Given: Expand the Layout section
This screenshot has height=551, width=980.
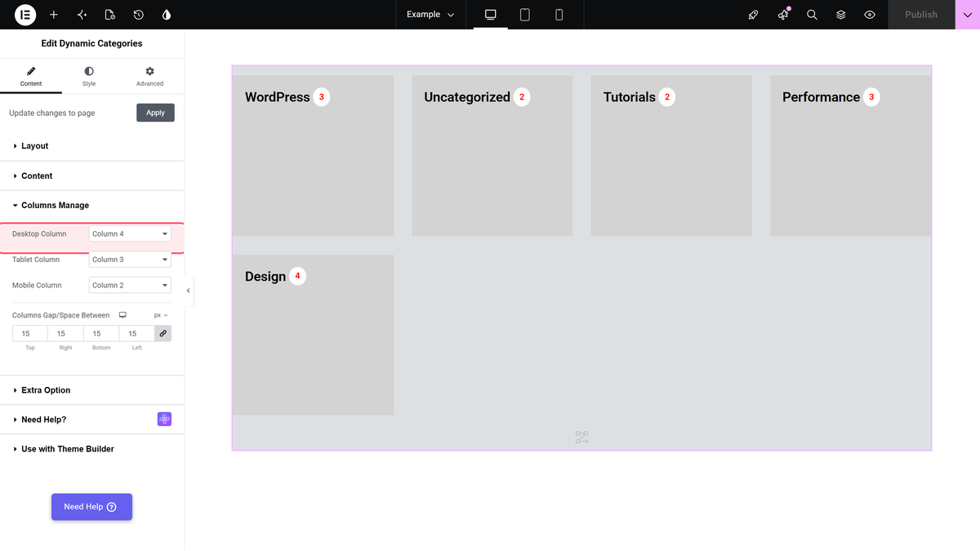Looking at the screenshot, I should (x=91, y=146).
